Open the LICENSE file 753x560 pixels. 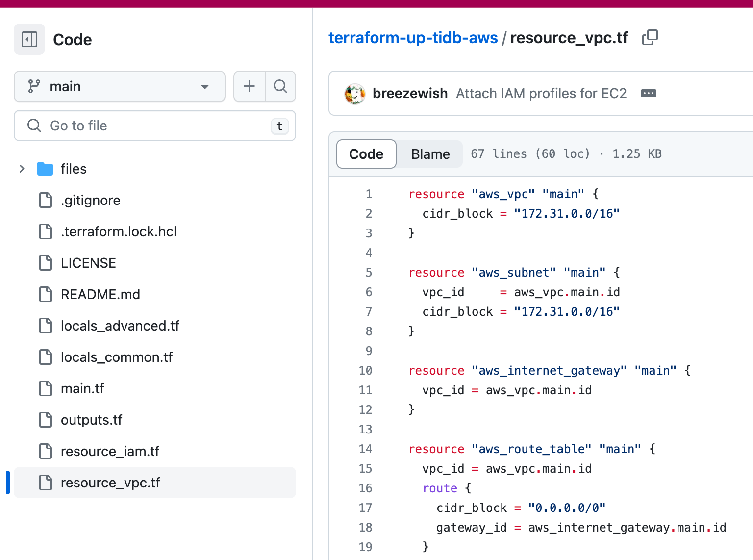pyautogui.click(x=88, y=263)
